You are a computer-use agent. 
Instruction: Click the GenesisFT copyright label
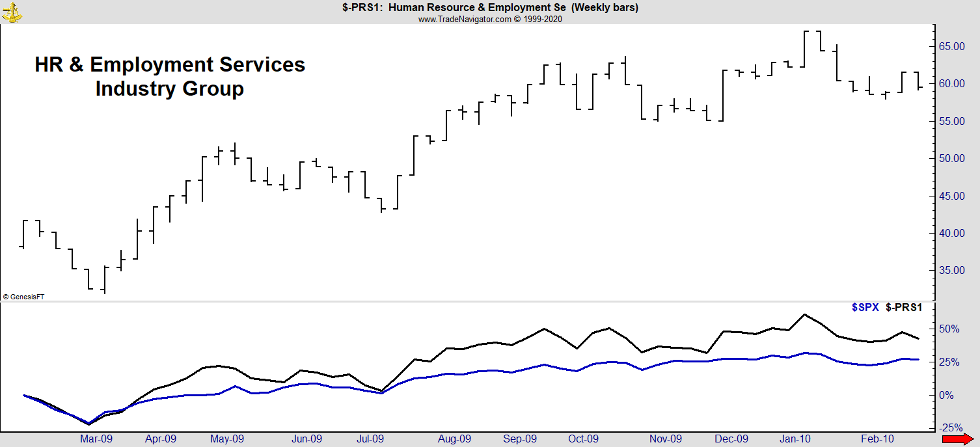click(x=23, y=297)
